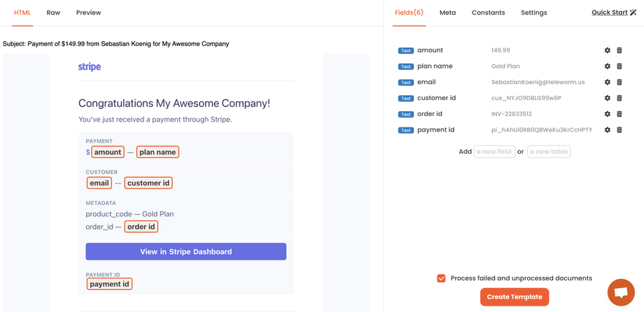Image resolution: width=644 pixels, height=312 pixels.
Task: Open the Meta tab
Action: tap(447, 13)
